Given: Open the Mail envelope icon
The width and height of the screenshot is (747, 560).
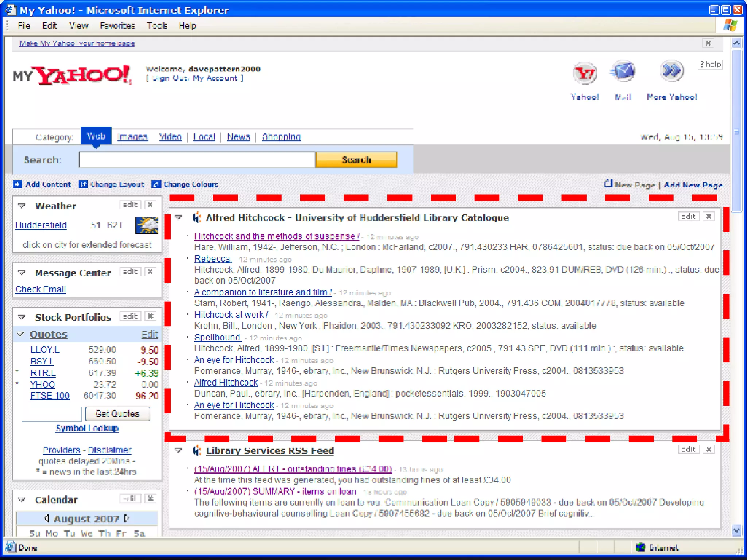Looking at the screenshot, I should click(x=623, y=71).
